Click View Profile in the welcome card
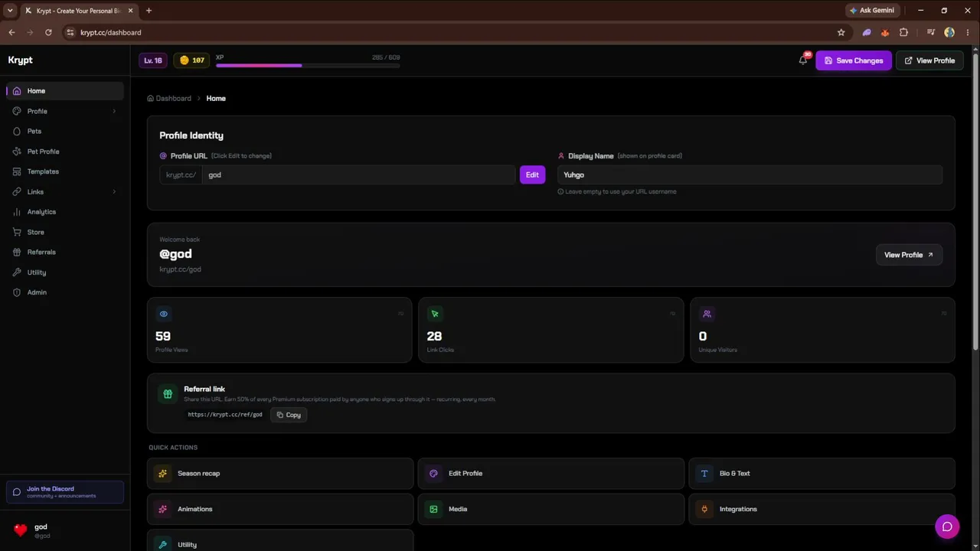980x551 pixels. (x=909, y=255)
